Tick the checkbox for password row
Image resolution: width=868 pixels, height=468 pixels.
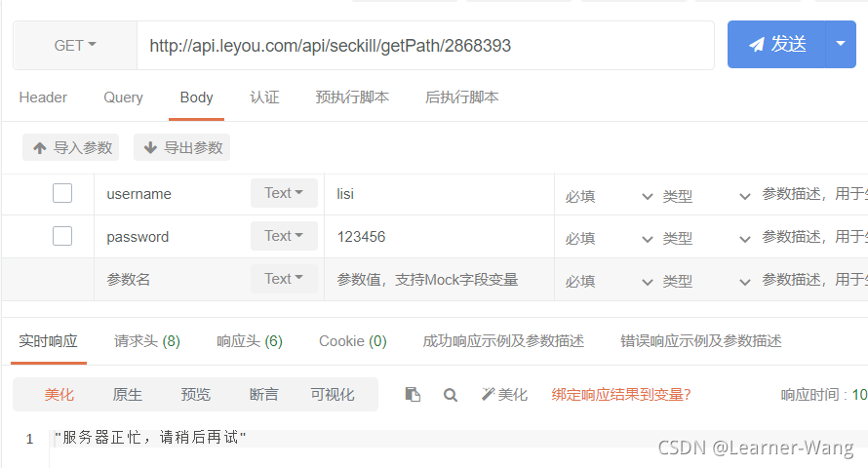point(62,236)
